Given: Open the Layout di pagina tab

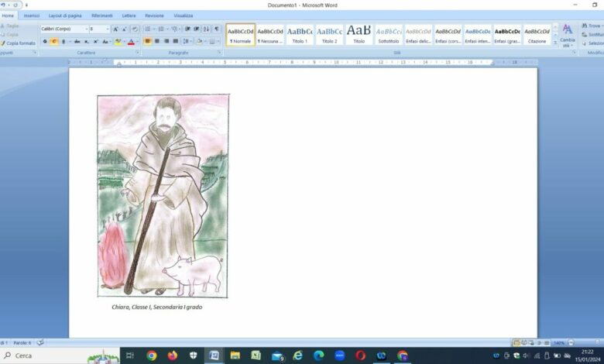Looking at the screenshot, I should (x=65, y=15).
